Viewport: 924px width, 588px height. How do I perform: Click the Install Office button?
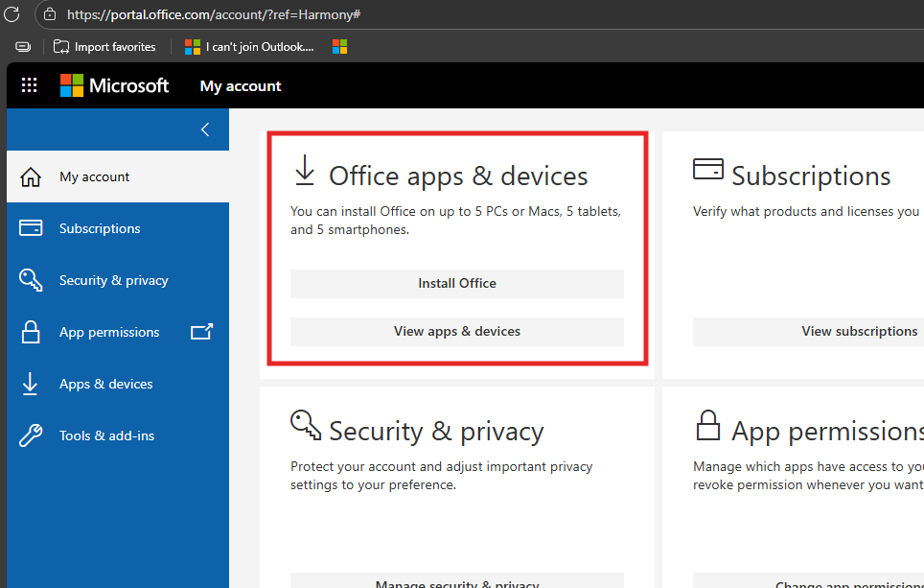point(456,284)
